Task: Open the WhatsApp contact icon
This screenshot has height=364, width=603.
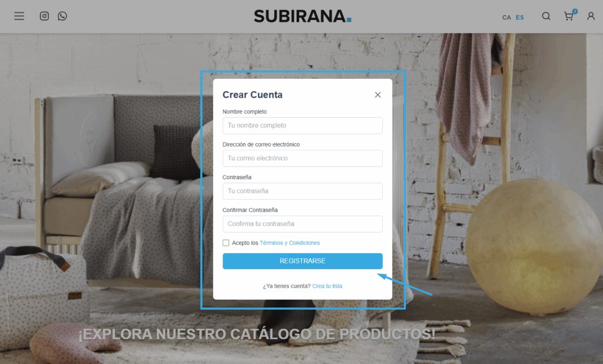Action: click(x=62, y=16)
